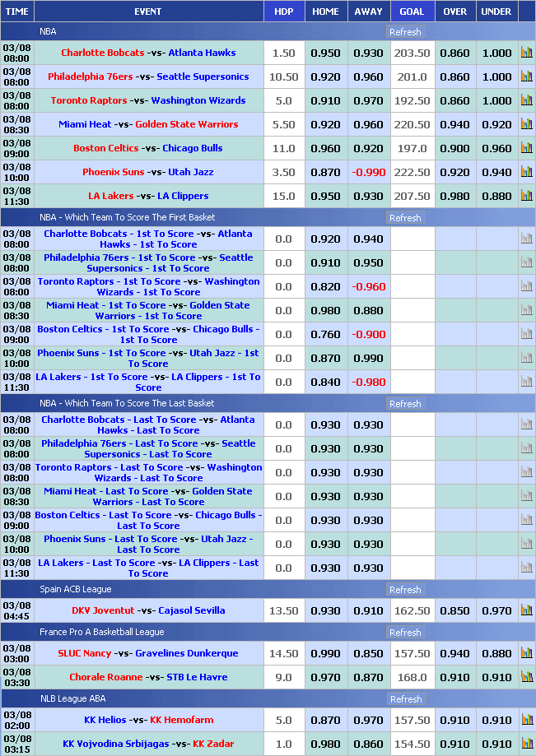Click greyed chart icon in Charlotte Bobcats Last To Score row
Image resolution: width=536 pixels, height=756 pixels.
click(526, 424)
